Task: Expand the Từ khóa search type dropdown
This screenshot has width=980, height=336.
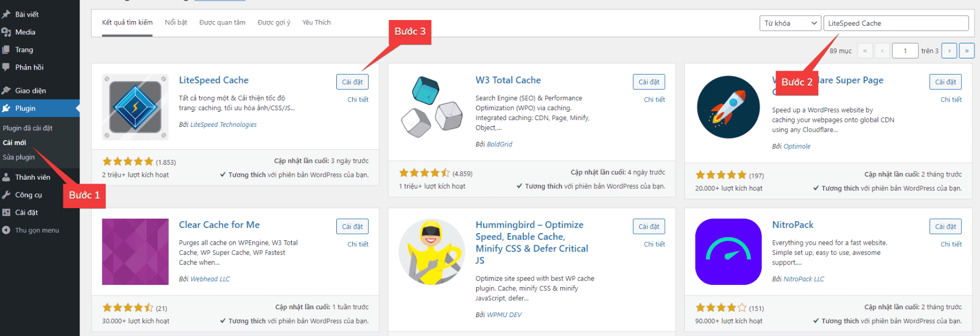Action: click(790, 23)
